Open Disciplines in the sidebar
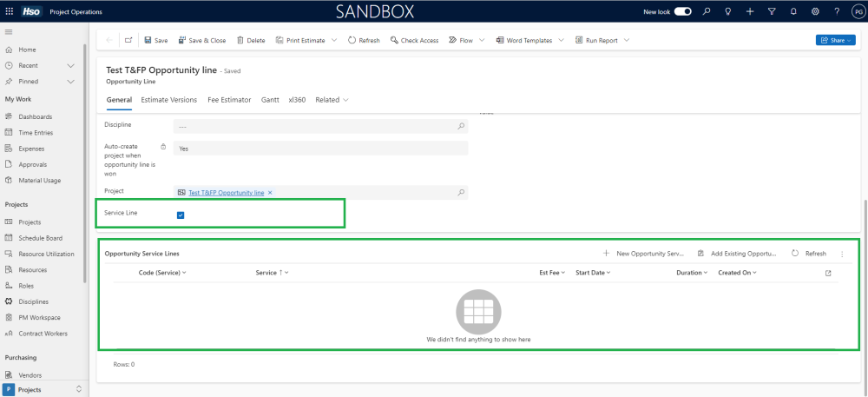The image size is (868, 397). click(x=34, y=301)
